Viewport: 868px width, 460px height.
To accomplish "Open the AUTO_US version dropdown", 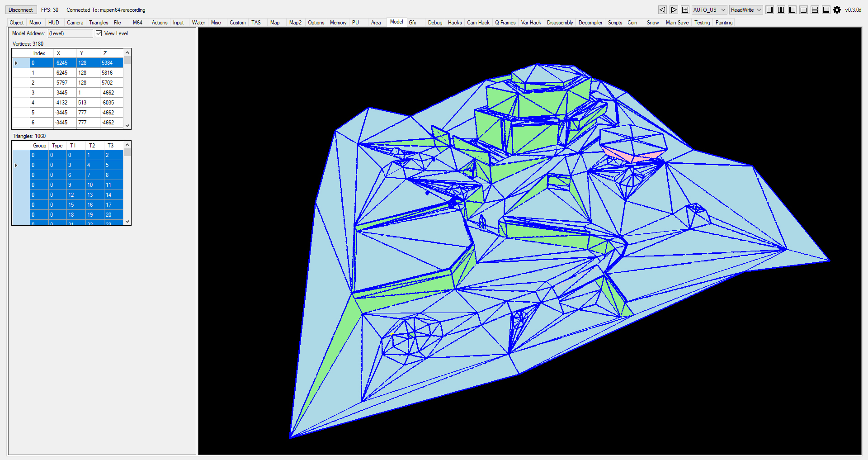I will pyautogui.click(x=709, y=9).
